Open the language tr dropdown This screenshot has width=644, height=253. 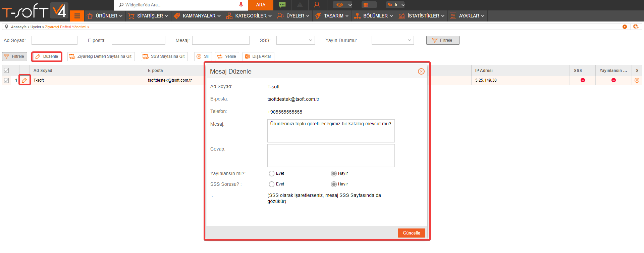pos(396,5)
